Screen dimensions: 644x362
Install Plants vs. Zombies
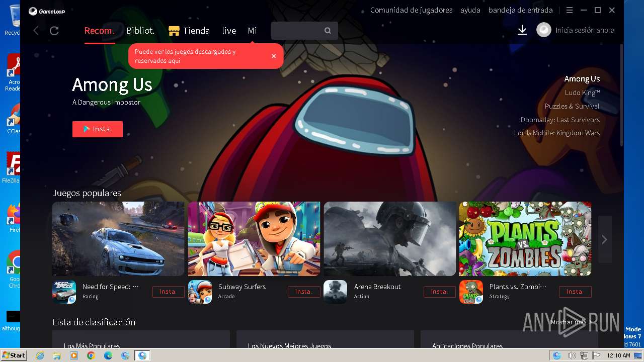point(575,292)
